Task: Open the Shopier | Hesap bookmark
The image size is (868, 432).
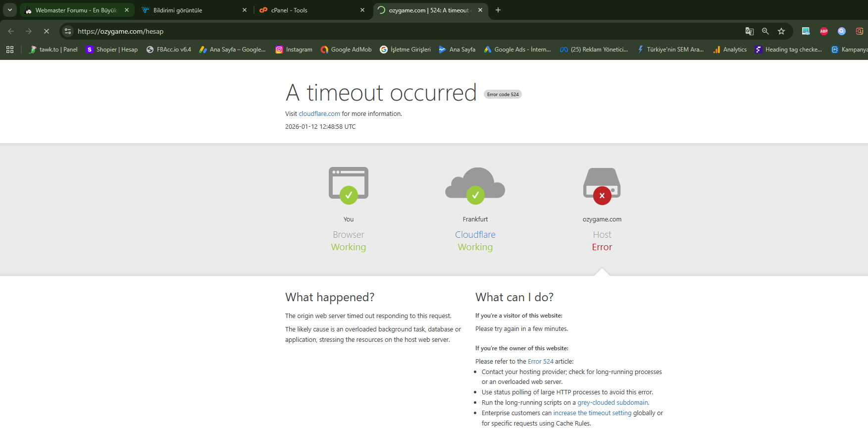Action: point(112,50)
